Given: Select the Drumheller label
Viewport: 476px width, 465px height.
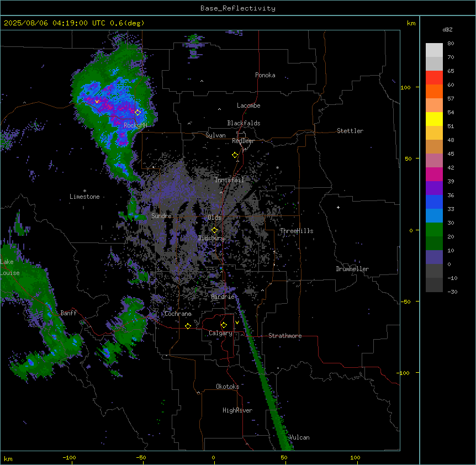Looking at the screenshot, I should coord(352,269).
